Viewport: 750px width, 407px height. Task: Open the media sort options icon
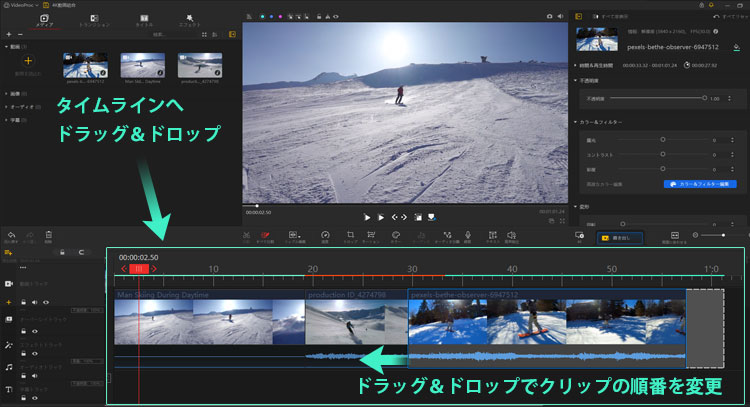coord(215,34)
